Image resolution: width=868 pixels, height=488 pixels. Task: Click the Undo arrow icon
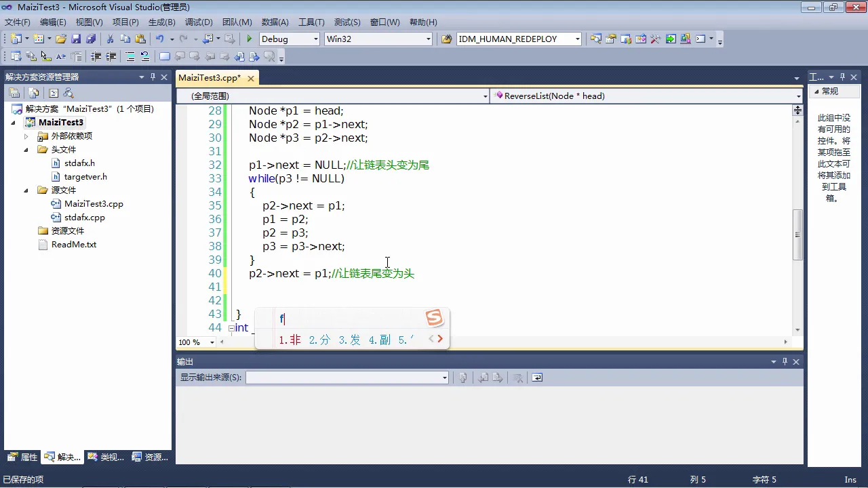[160, 39]
